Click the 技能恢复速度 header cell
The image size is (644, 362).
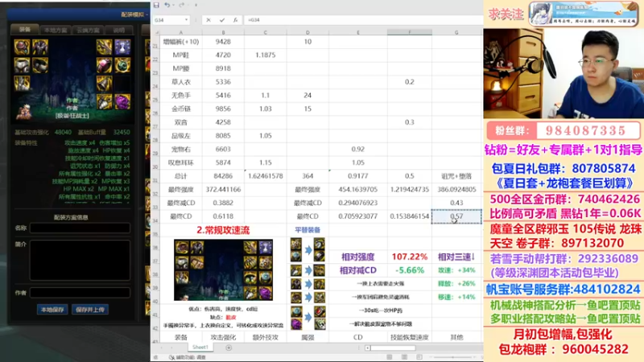tap(410, 337)
